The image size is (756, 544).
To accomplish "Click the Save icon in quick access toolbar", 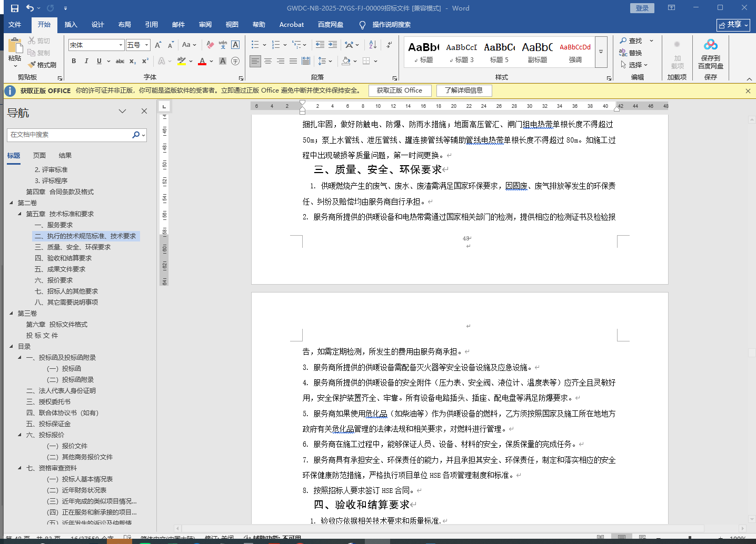I will [14, 8].
